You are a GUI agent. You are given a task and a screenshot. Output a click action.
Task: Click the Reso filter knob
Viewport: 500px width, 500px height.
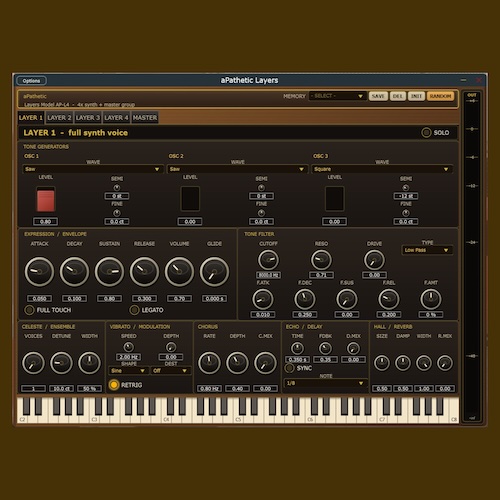point(321,260)
